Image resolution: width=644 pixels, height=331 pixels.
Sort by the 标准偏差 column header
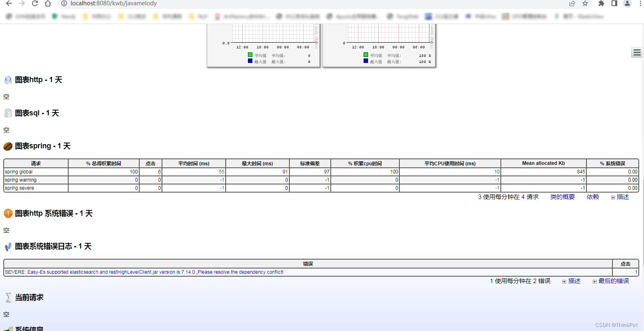coord(310,163)
